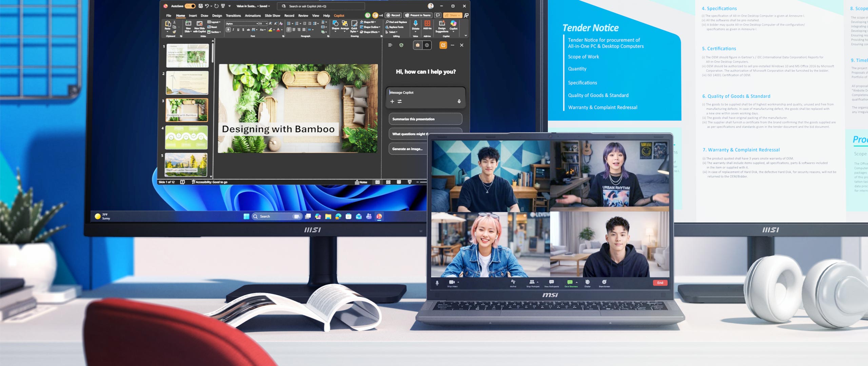The image size is (868, 366).
Task: Select slide 2 thumbnail with wind turbine
Action: pyautogui.click(x=187, y=83)
